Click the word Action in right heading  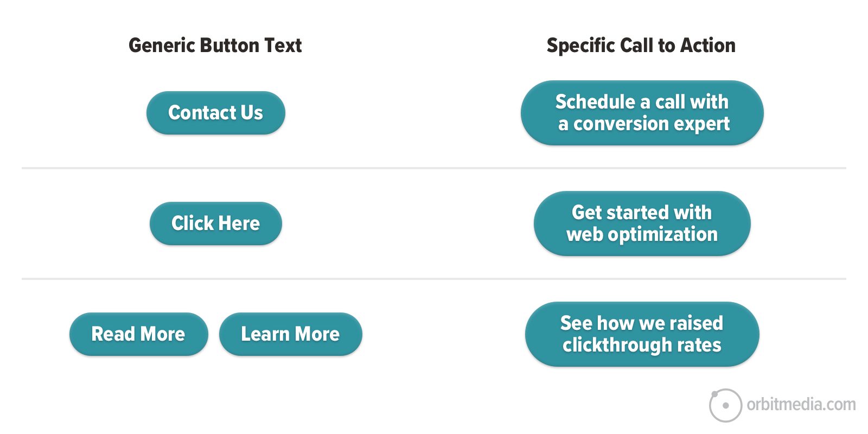click(708, 46)
